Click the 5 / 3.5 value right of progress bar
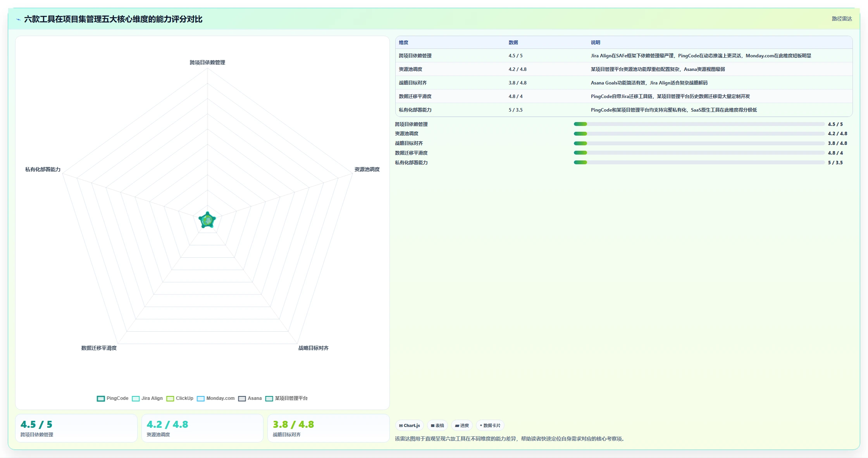Viewport: 868px width, 458px height. (835, 163)
